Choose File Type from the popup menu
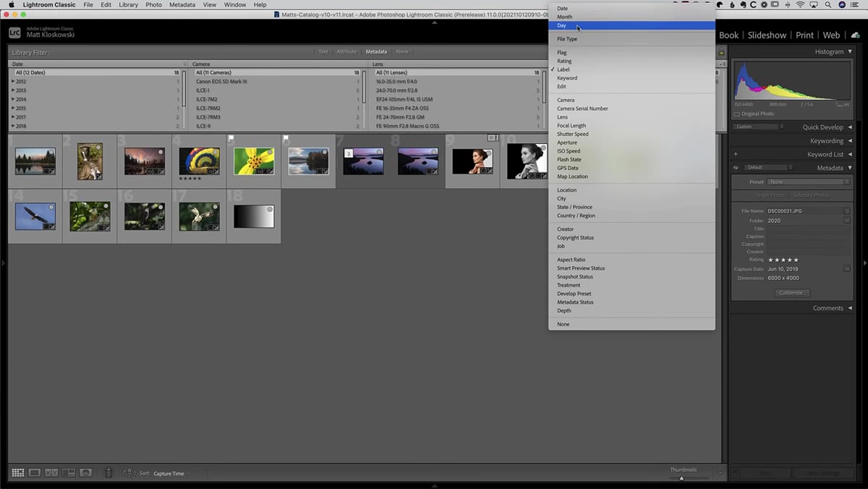This screenshot has height=489, width=868. point(631,39)
